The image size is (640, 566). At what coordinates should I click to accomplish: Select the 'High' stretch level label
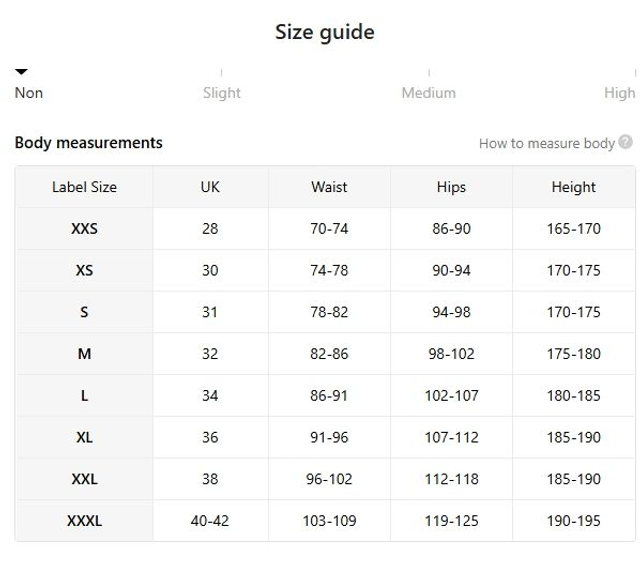click(619, 93)
